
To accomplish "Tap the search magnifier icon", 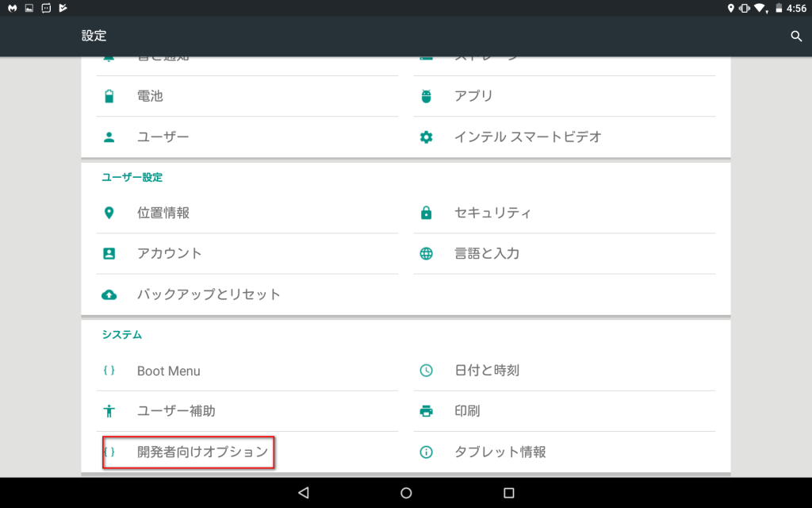I will [796, 37].
